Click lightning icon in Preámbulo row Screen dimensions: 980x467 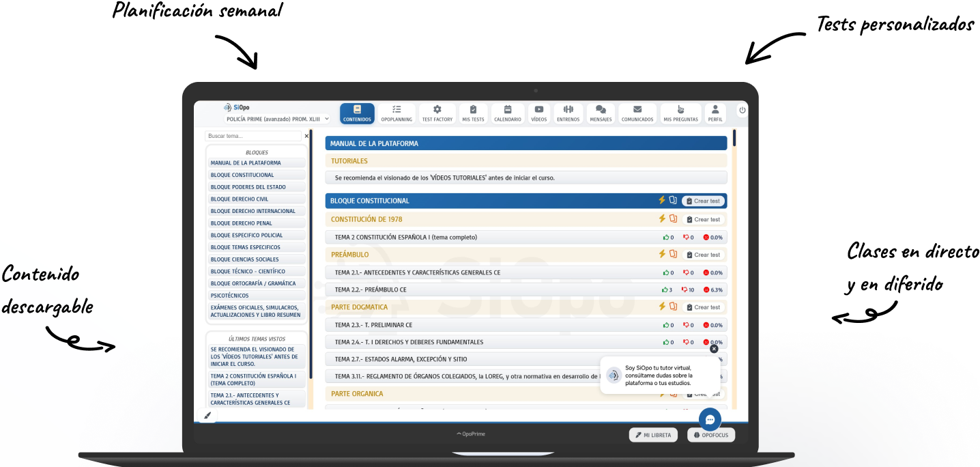(x=661, y=255)
